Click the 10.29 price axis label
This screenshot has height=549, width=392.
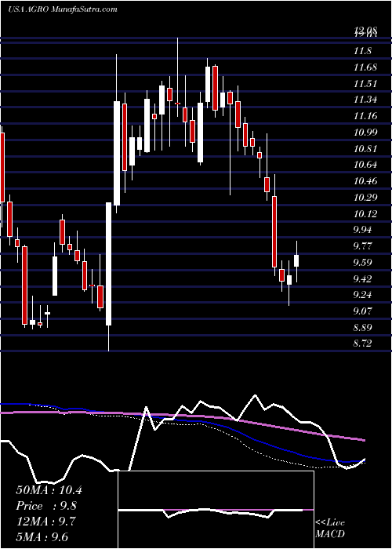(365, 197)
